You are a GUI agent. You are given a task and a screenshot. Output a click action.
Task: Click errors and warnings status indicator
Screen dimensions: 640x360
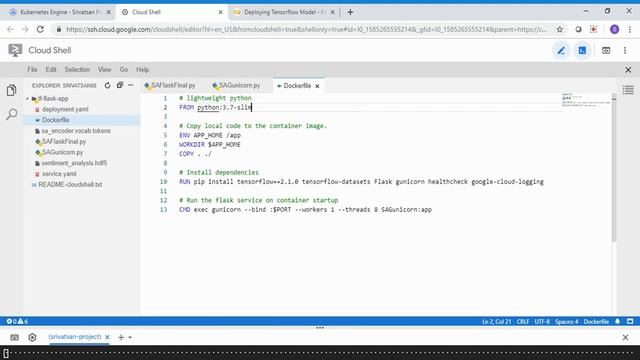point(17,322)
